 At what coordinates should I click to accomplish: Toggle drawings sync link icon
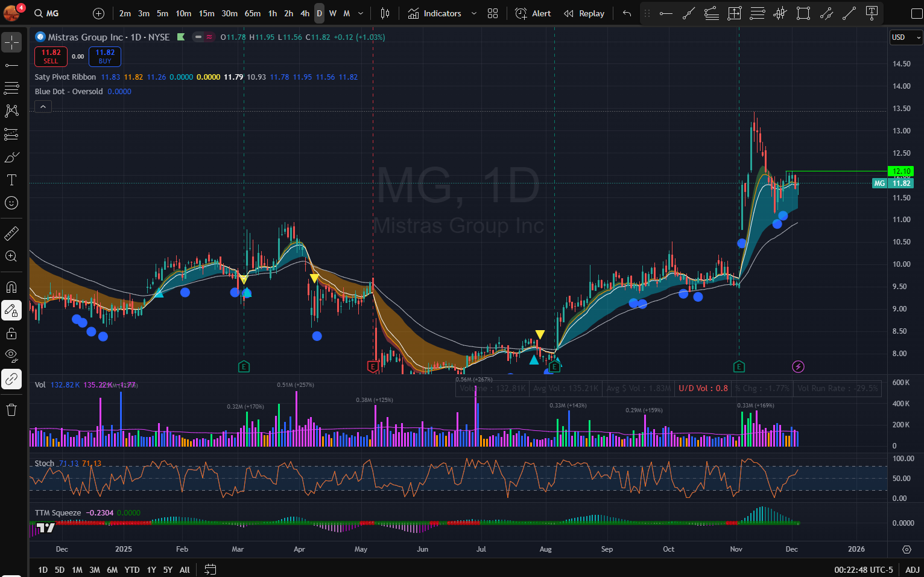[x=11, y=379]
